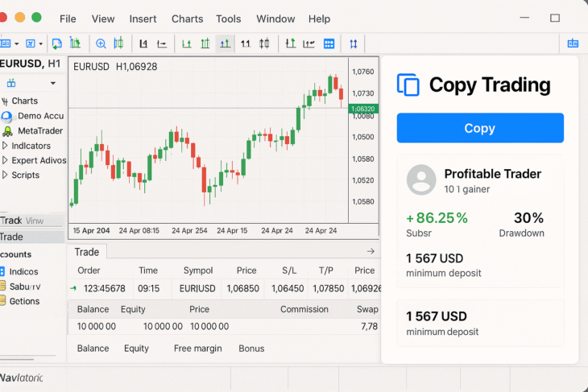Click the zoom in magnifier icon

click(x=101, y=43)
